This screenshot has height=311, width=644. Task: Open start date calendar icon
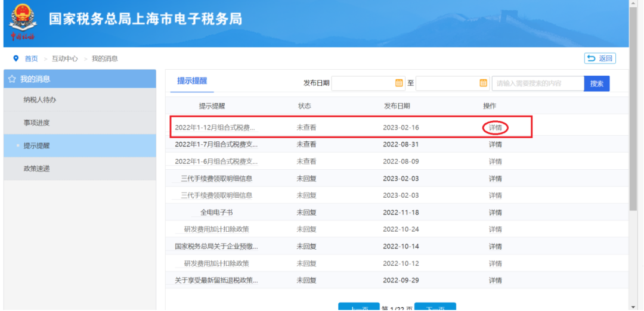[398, 83]
